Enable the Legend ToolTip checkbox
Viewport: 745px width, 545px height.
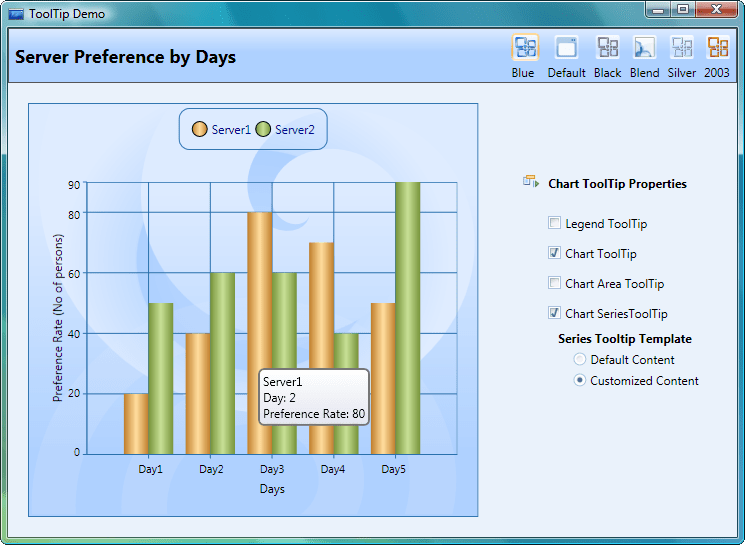point(554,222)
